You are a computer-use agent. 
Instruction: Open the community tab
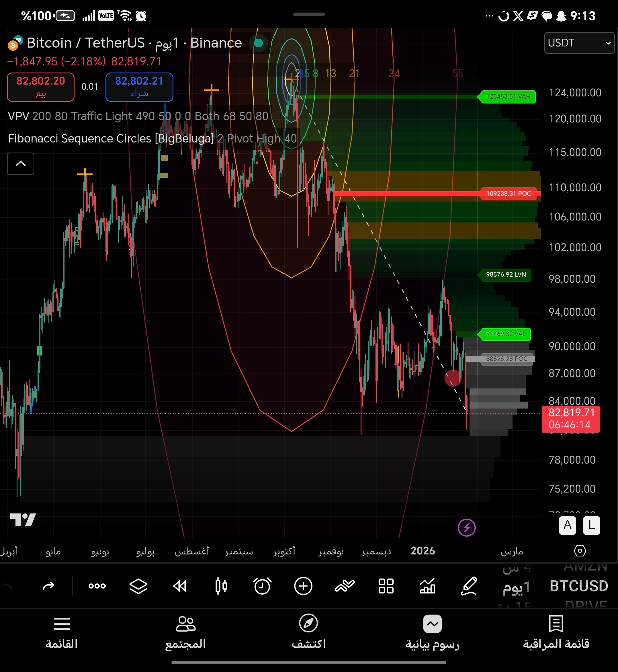[x=185, y=632]
